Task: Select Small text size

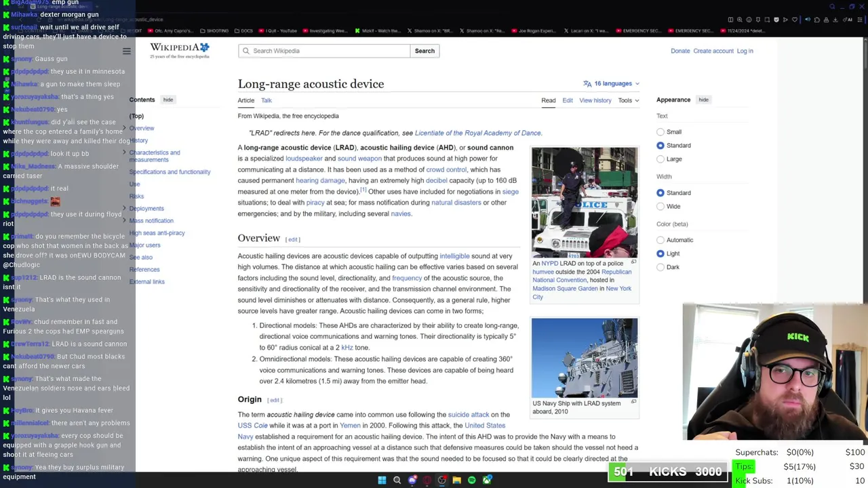Action: tap(660, 131)
